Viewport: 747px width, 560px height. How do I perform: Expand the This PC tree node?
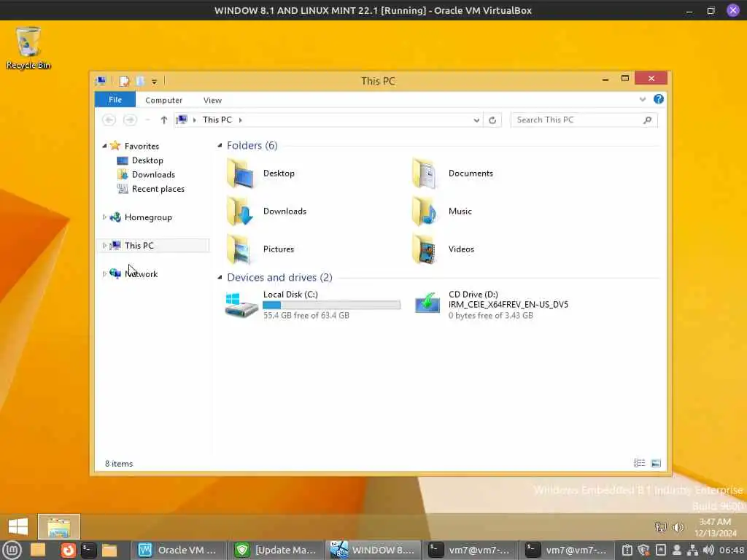[x=104, y=246]
